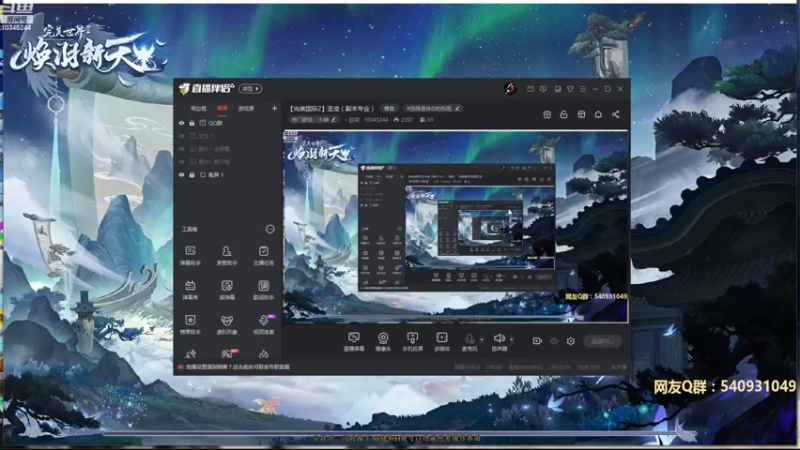Open the 房管助手 room manager tool
This screenshot has height=450, width=800.
227,256
